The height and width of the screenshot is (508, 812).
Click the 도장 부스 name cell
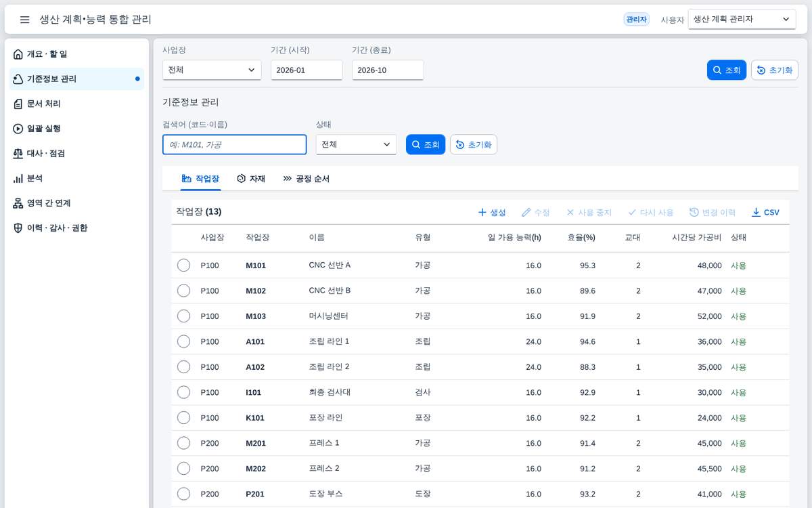(x=325, y=494)
